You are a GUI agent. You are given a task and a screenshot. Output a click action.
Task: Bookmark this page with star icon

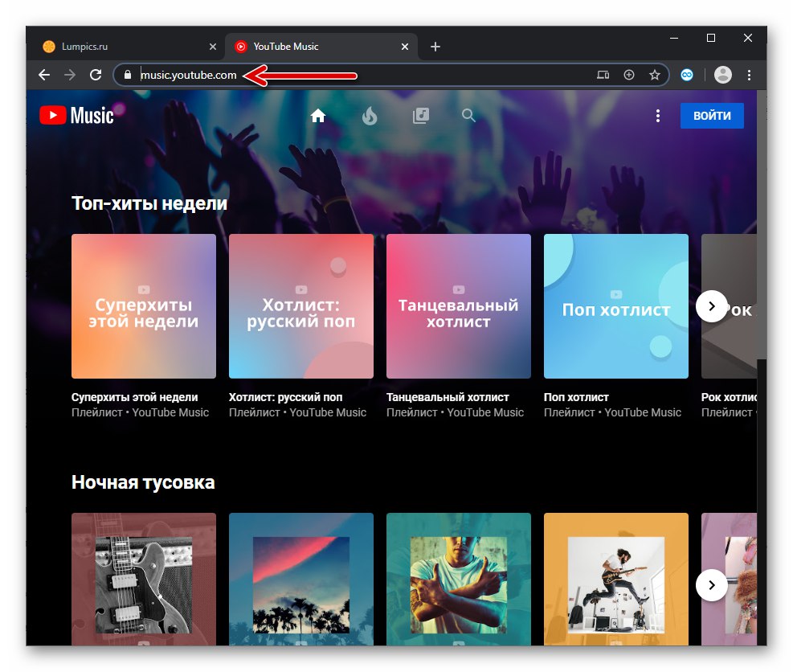pyautogui.click(x=655, y=75)
